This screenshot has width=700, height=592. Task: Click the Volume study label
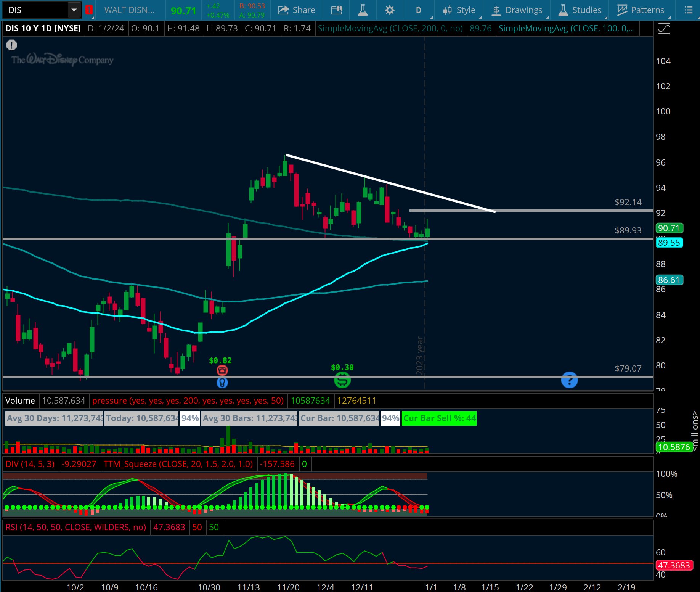(x=20, y=401)
